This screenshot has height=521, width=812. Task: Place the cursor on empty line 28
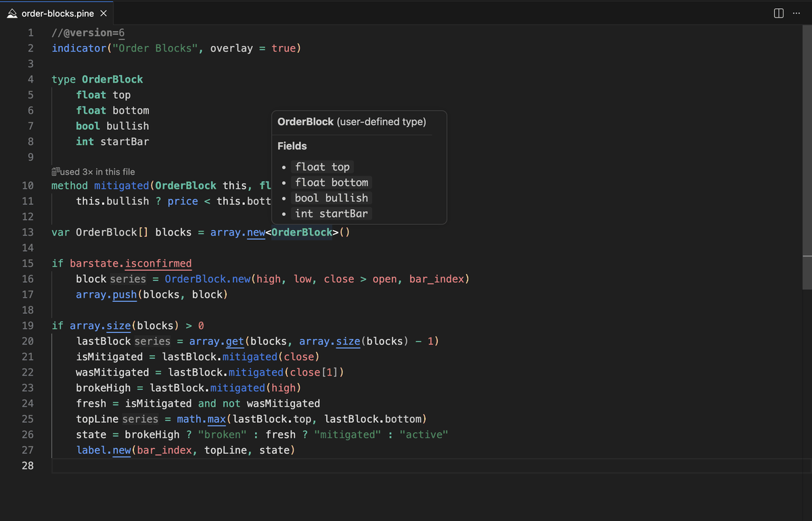[x=426, y=466]
